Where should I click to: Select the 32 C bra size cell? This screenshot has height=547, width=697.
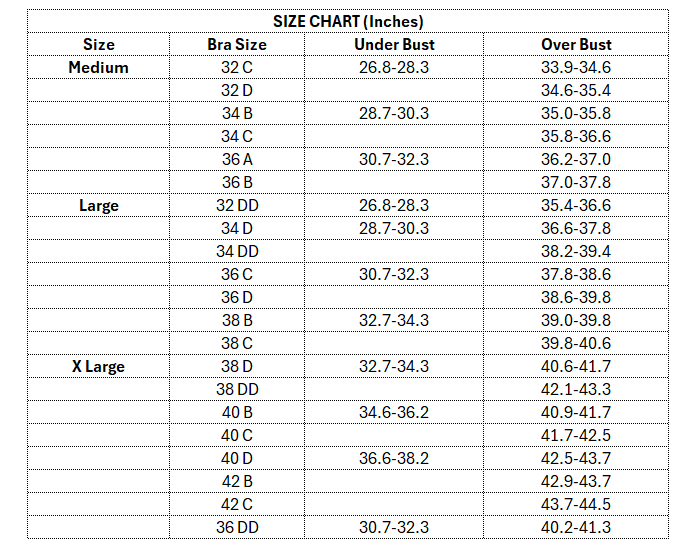[x=237, y=68]
